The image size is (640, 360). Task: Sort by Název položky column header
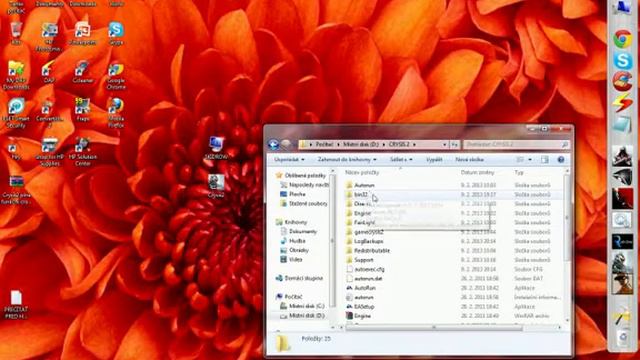[x=362, y=173]
